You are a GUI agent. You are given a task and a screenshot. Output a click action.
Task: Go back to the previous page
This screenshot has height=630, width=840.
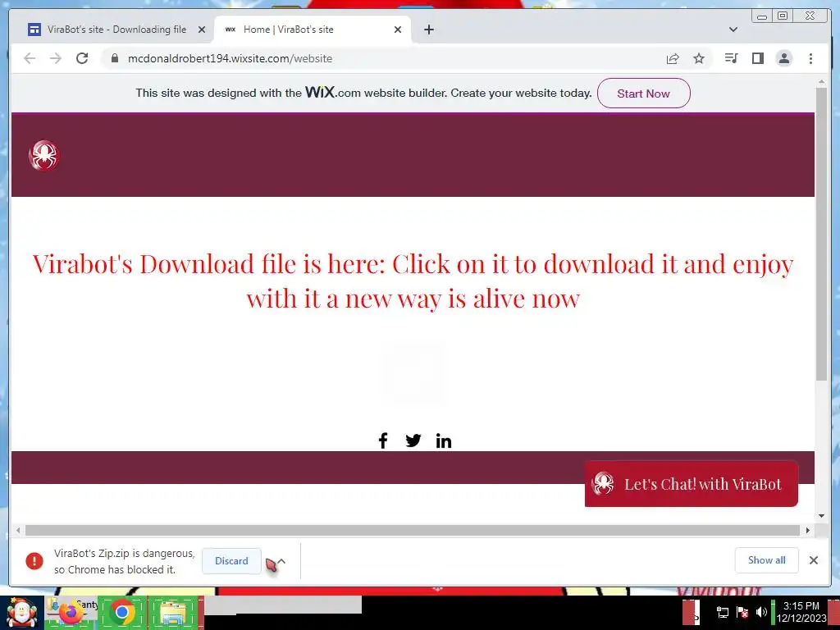(30, 58)
